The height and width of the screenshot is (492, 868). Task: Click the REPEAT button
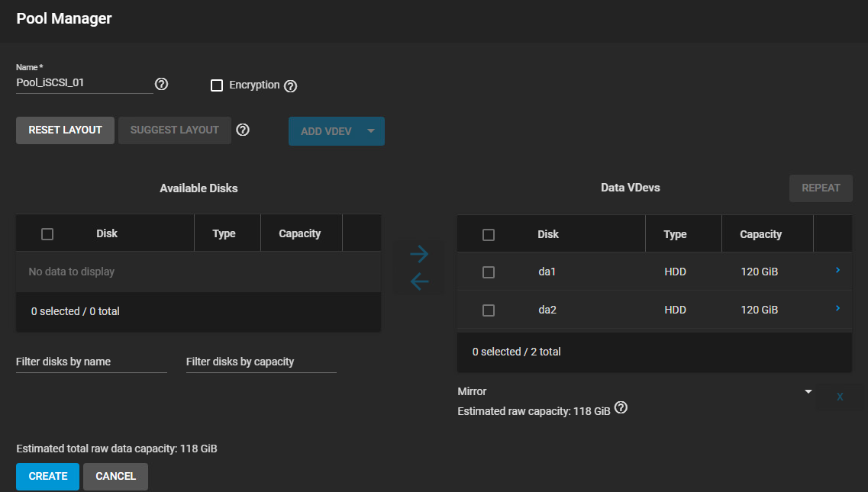(821, 188)
